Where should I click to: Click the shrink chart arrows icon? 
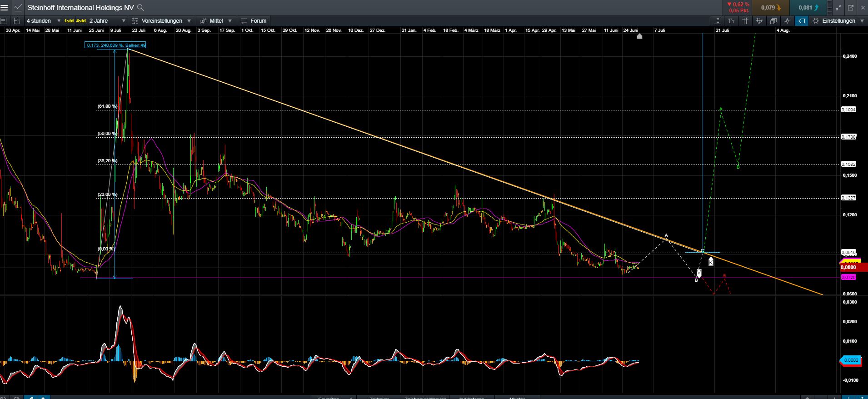pos(838,8)
